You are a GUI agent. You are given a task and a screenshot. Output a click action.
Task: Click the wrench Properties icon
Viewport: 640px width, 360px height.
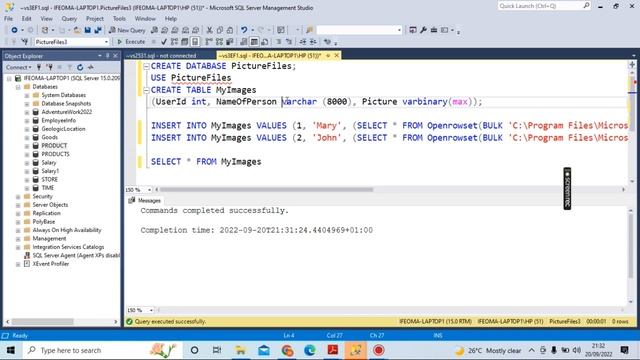pos(423,30)
